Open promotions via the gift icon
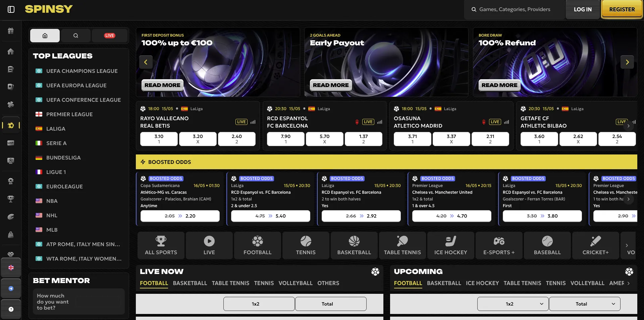Image resolution: width=644 pixels, height=320 pixels. 11,31
